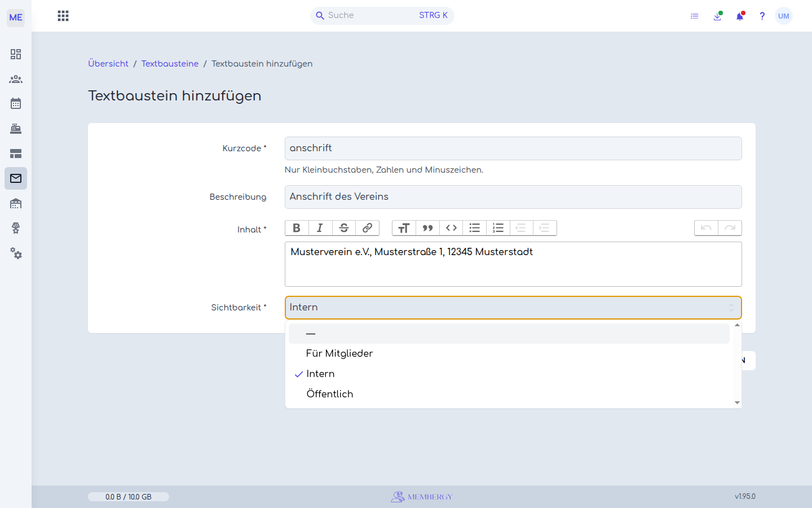Open the members group sidebar icon
Image resolution: width=812 pixels, height=508 pixels.
16,79
